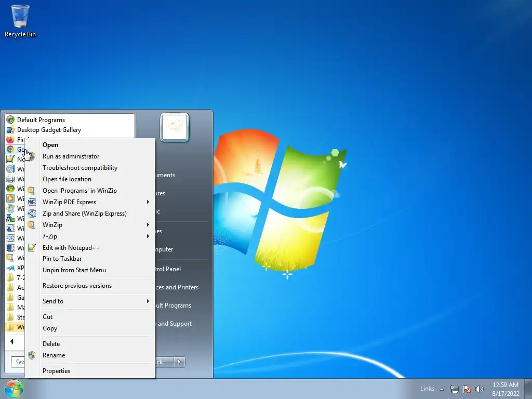Click the Maintenance folder icon in programs list
The width and height of the screenshot is (532, 399).
tap(10, 307)
